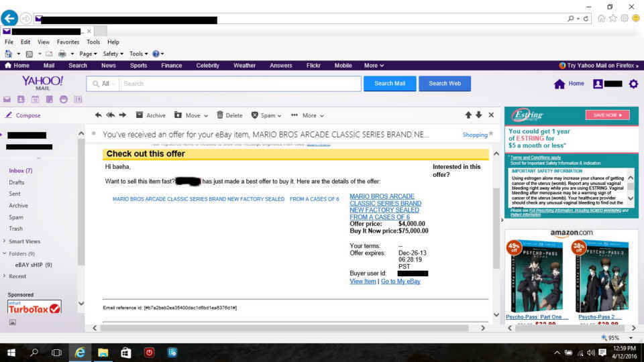Open the contacts icon under Yahoo logo

21,99
